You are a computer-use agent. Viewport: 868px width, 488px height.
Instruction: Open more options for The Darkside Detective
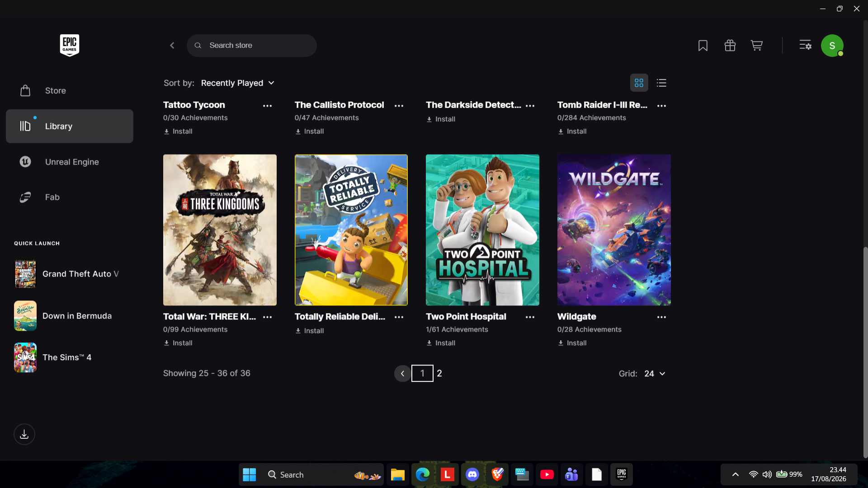pyautogui.click(x=530, y=105)
